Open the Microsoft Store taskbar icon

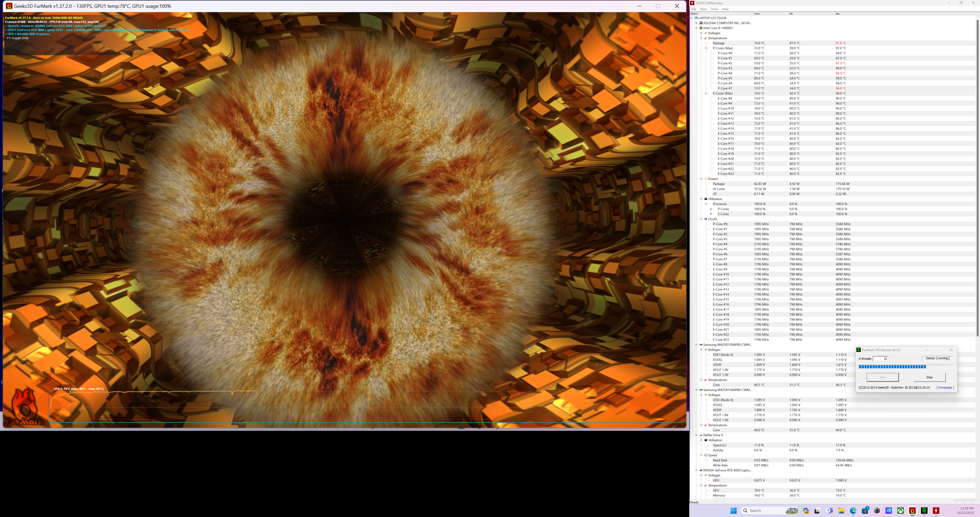(865, 511)
